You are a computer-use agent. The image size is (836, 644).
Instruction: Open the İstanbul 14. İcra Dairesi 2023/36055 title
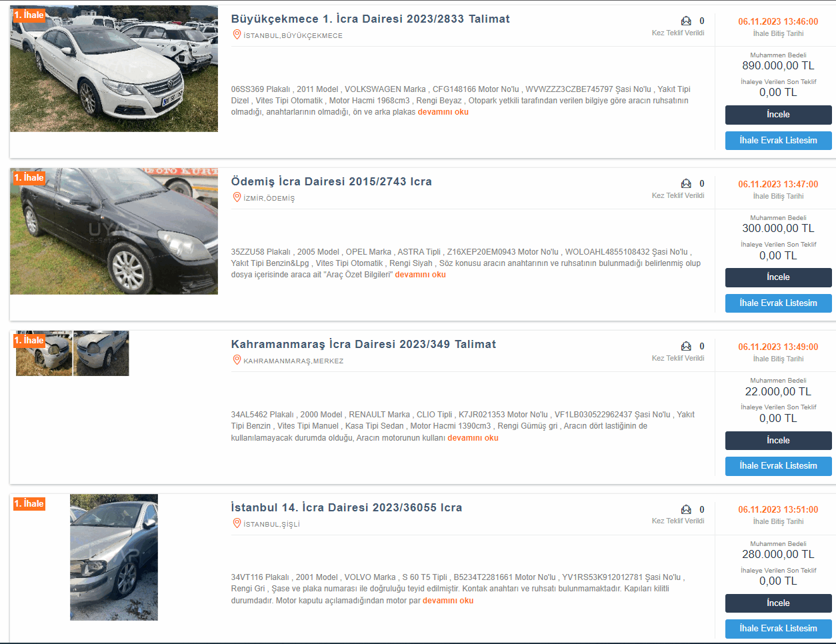pyautogui.click(x=346, y=507)
